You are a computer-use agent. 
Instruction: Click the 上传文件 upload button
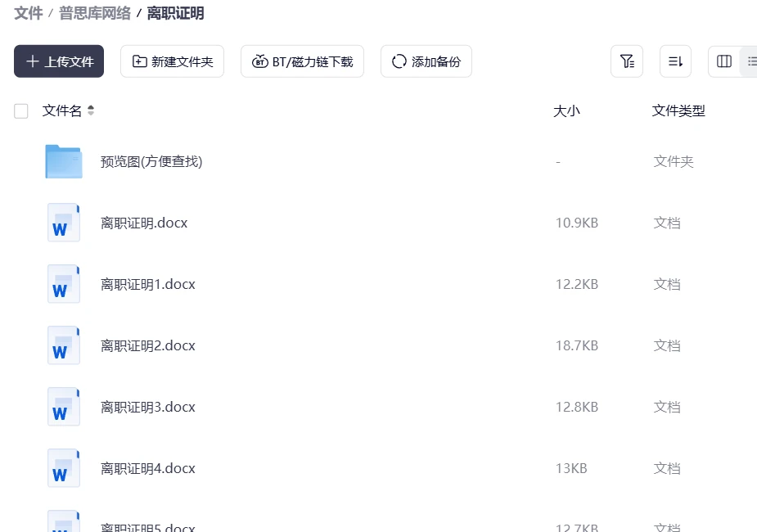[59, 61]
